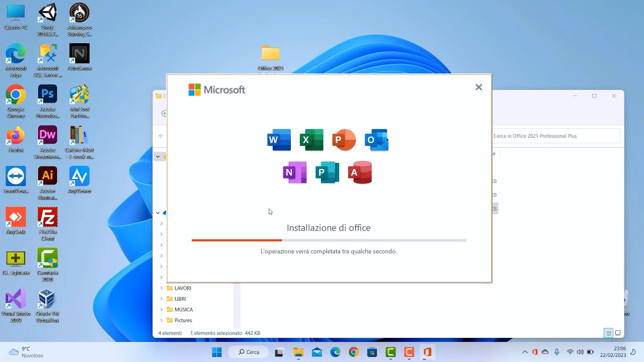644x362 pixels.
Task: Switch Explorer to details view
Action: (x=608, y=333)
